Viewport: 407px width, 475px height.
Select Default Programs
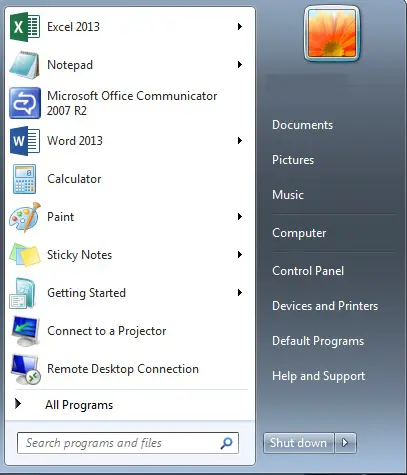pos(318,341)
